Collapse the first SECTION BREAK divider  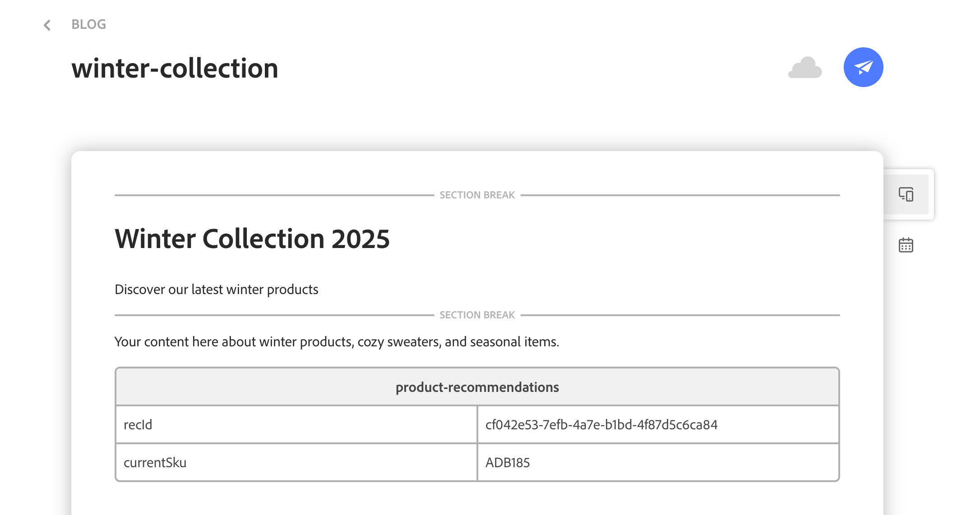point(477,195)
